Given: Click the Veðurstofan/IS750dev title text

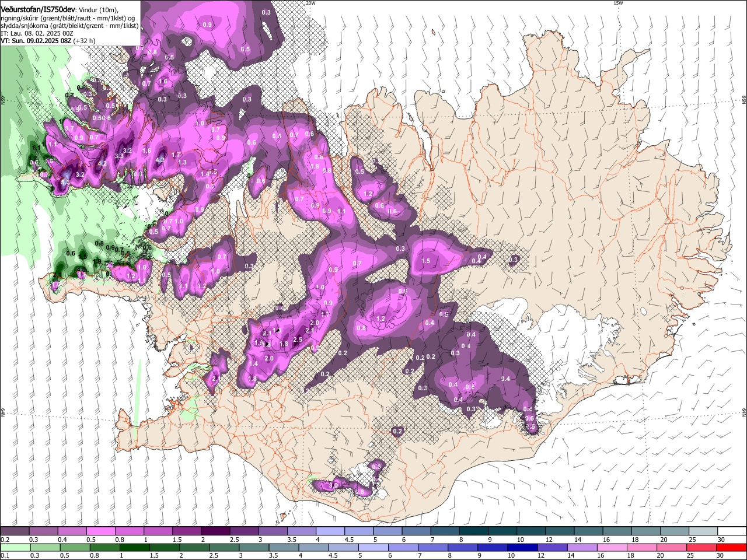Looking at the screenshot, I should coord(38,10).
